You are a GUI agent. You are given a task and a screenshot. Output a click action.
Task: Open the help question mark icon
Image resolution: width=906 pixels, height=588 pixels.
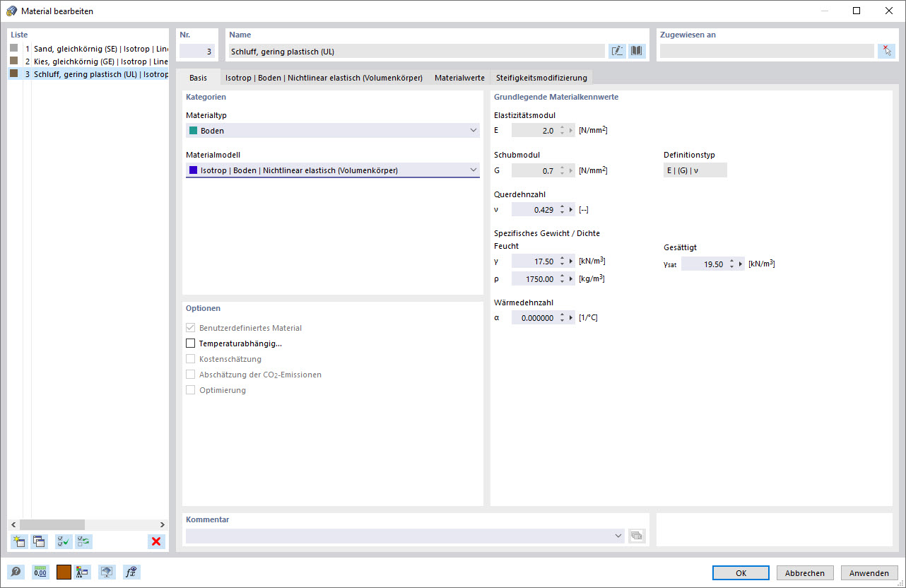coord(16,572)
